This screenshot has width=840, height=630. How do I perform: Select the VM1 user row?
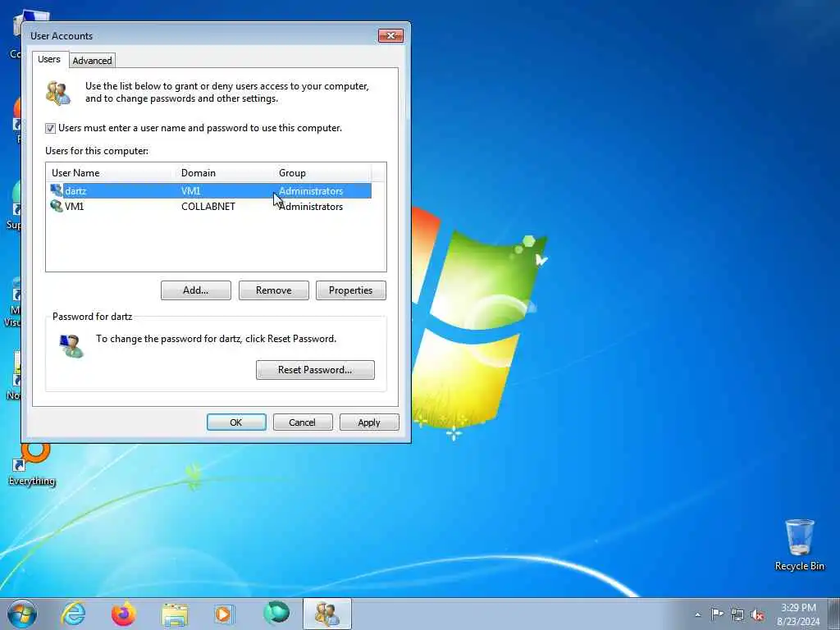[210, 206]
